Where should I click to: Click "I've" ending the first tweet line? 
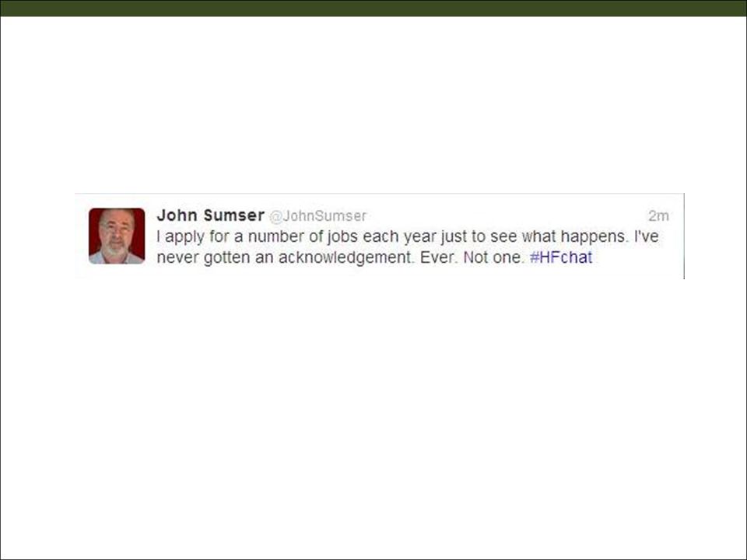(646, 236)
